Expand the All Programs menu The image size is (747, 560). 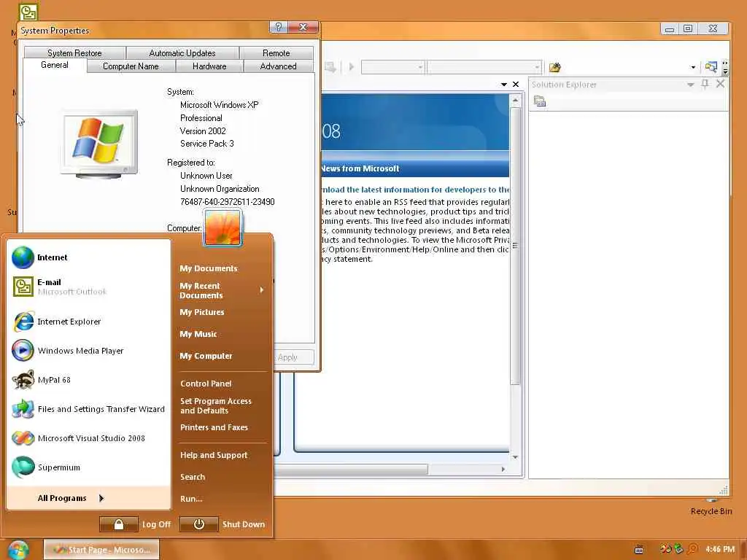point(89,498)
